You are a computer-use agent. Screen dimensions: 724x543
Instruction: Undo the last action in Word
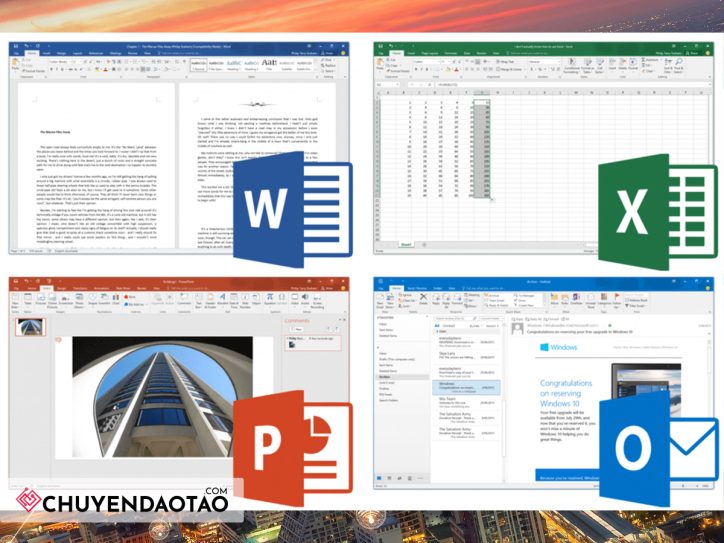[26, 46]
